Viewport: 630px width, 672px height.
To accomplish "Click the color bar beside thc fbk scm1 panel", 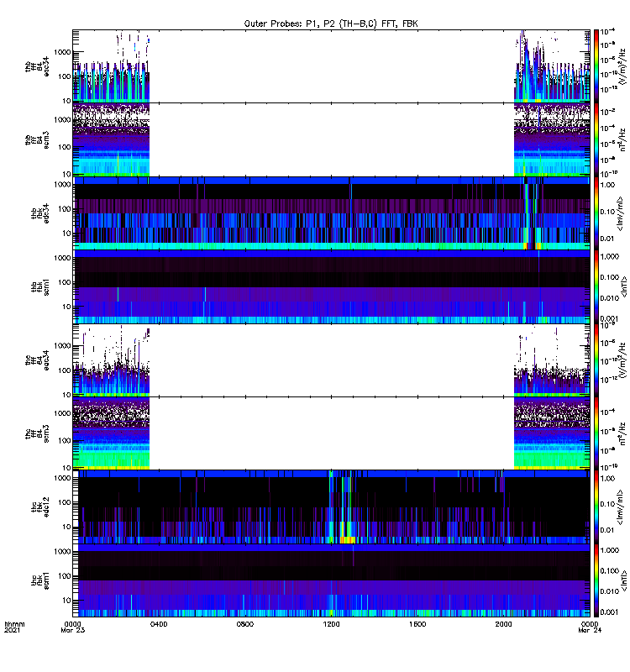I will tap(596, 580).
